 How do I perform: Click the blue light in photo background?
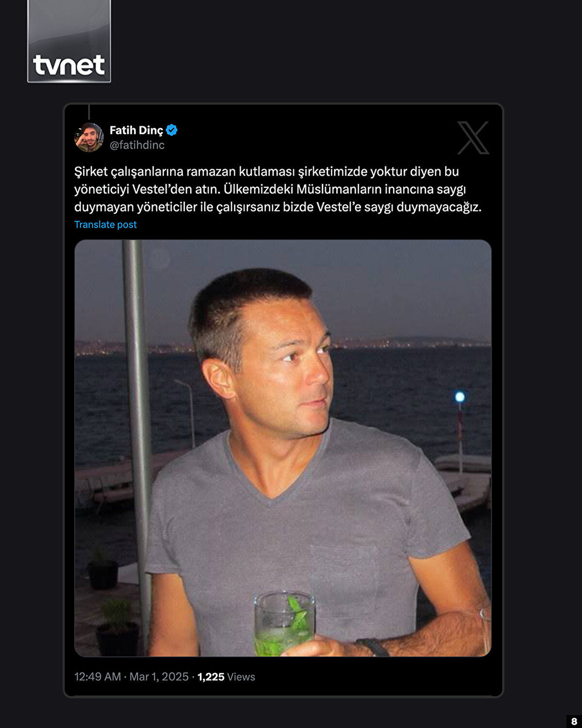click(460, 397)
